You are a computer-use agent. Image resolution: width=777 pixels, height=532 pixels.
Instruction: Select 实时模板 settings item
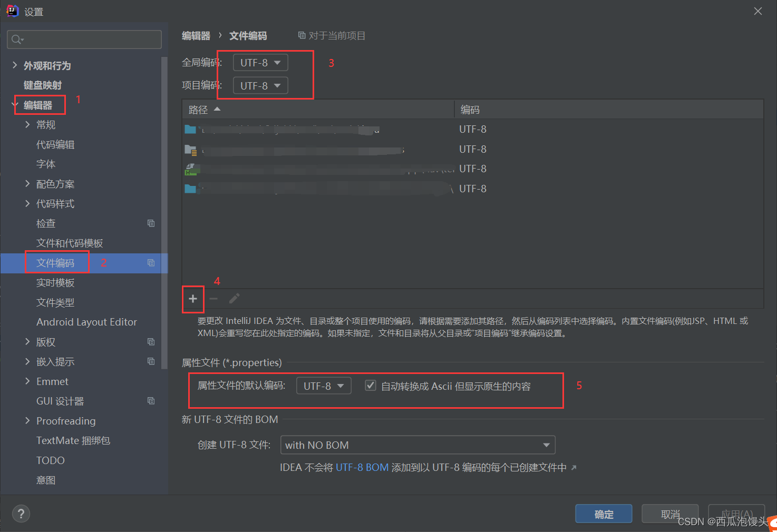click(55, 282)
